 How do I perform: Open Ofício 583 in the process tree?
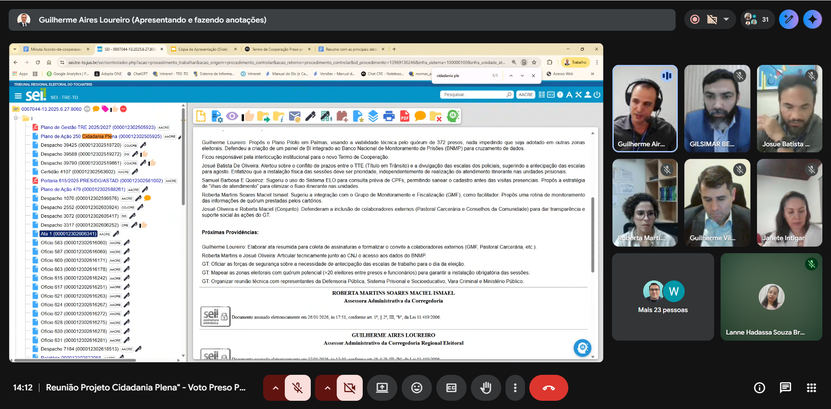(x=73, y=242)
